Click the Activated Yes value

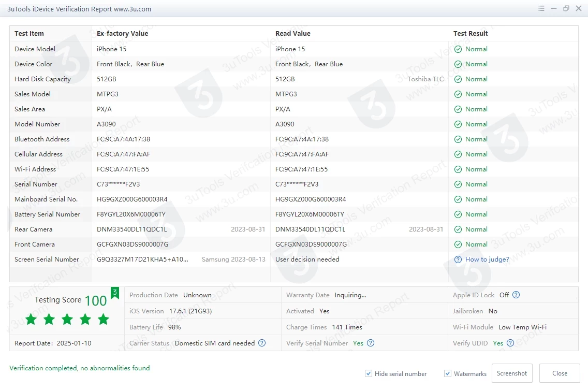click(x=325, y=311)
